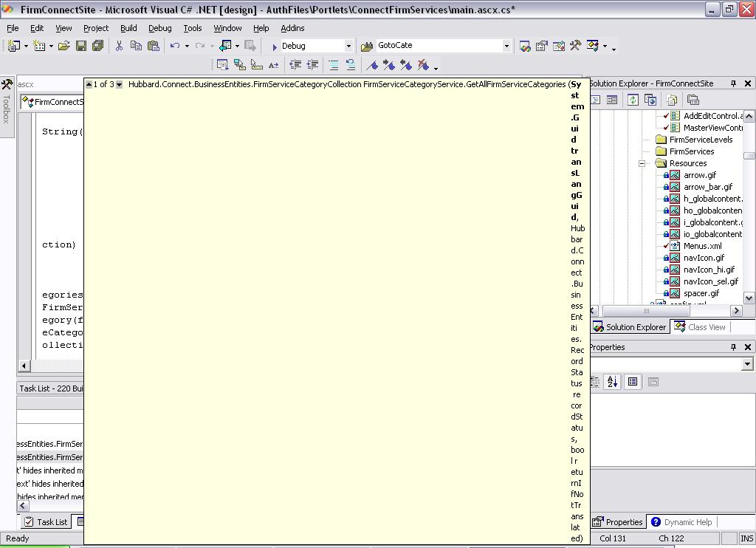Open the FirmServices folder in Solution Explorer

691,151
